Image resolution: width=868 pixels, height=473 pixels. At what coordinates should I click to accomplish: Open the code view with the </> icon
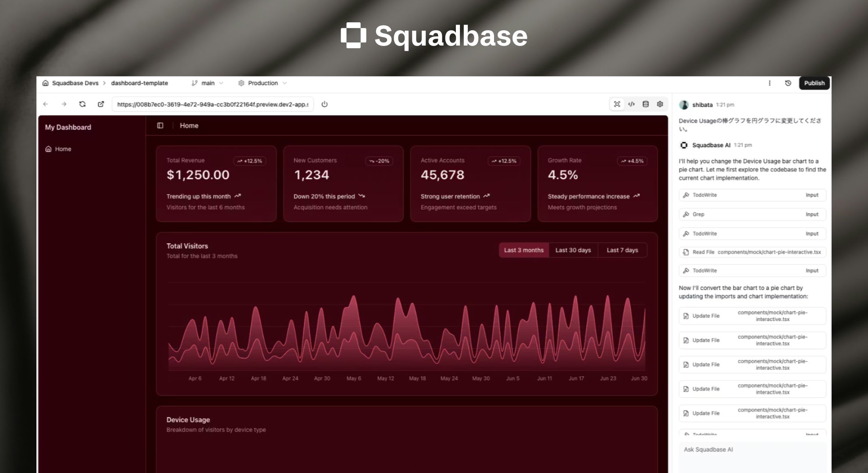pos(631,104)
